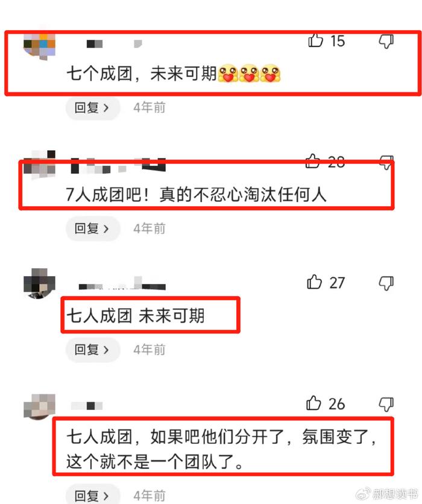Click the 郝想读书 Weibo watermark

[386, 493]
